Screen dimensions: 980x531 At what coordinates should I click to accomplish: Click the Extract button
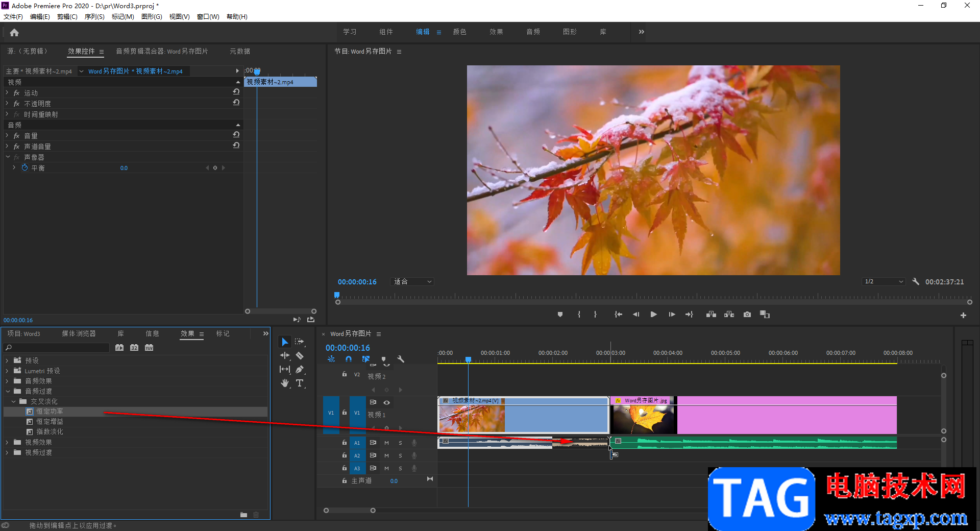tap(729, 315)
